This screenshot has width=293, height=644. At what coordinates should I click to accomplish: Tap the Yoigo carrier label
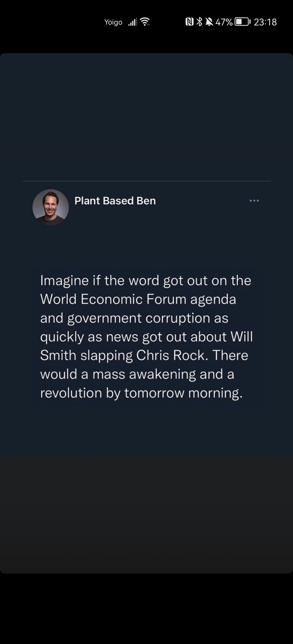tap(113, 22)
